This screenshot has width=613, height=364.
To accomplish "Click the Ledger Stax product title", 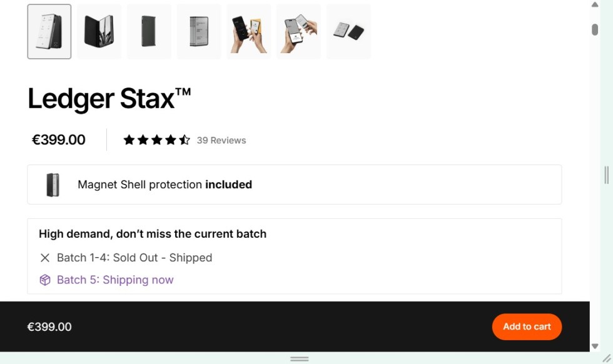I will (109, 98).
